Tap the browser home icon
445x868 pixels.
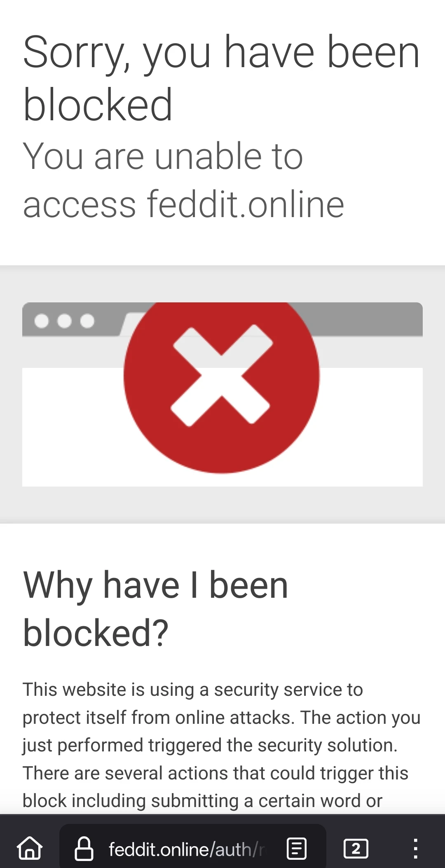pos(29,849)
